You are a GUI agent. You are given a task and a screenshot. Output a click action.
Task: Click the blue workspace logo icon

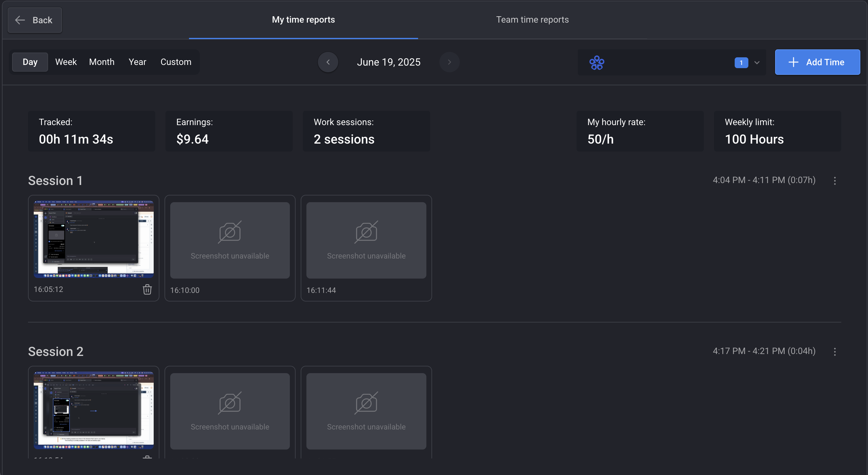597,63
